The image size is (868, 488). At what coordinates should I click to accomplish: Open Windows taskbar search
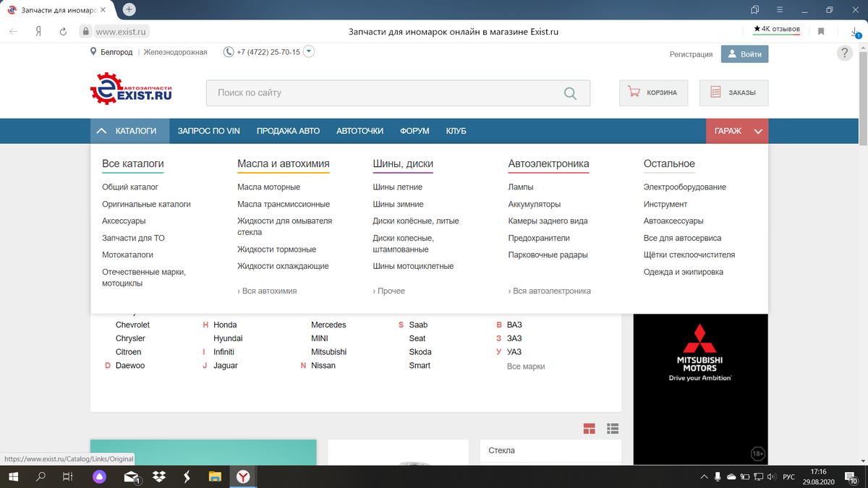[x=41, y=476]
